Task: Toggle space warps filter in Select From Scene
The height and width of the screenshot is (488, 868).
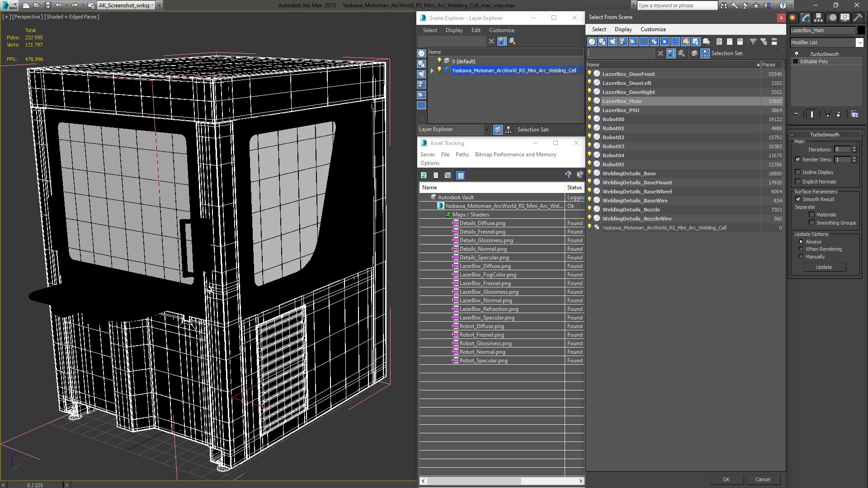Action: tap(644, 42)
